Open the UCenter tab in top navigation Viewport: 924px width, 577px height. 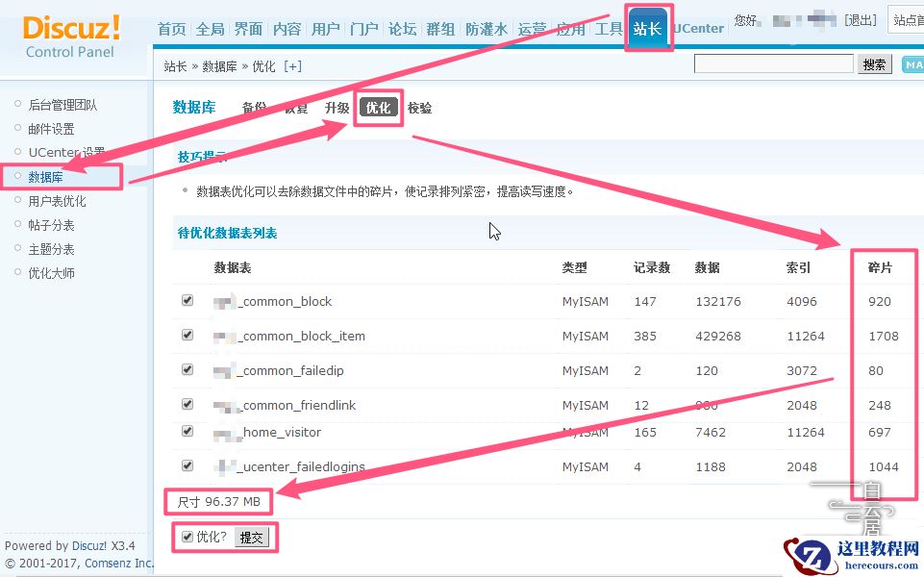pyautogui.click(x=698, y=28)
